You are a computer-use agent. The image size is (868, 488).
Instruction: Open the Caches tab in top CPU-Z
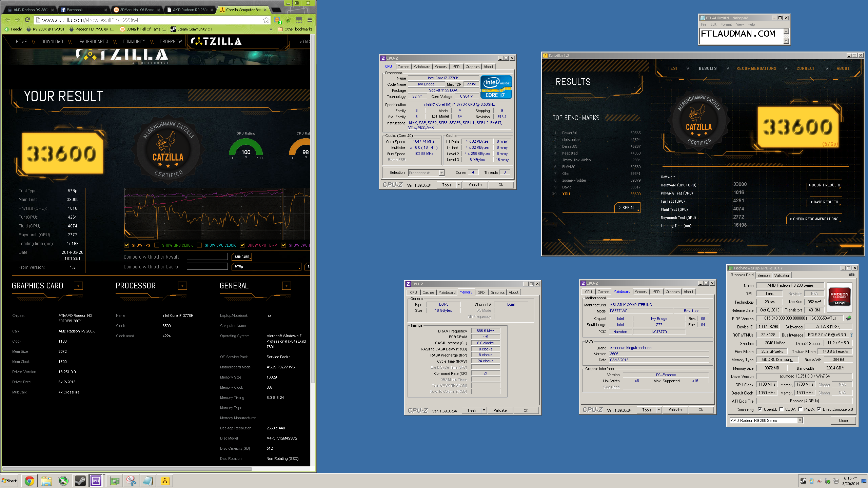click(x=403, y=67)
